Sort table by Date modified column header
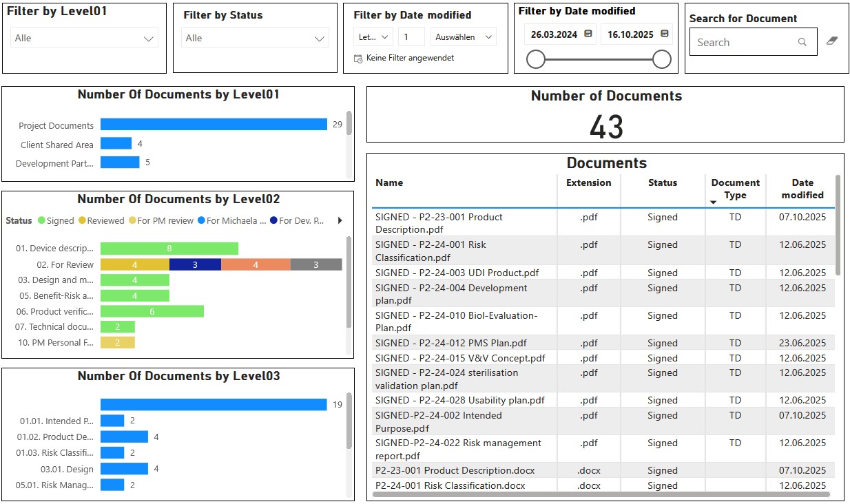Viewport: 850px width, 504px height. pyautogui.click(x=802, y=189)
